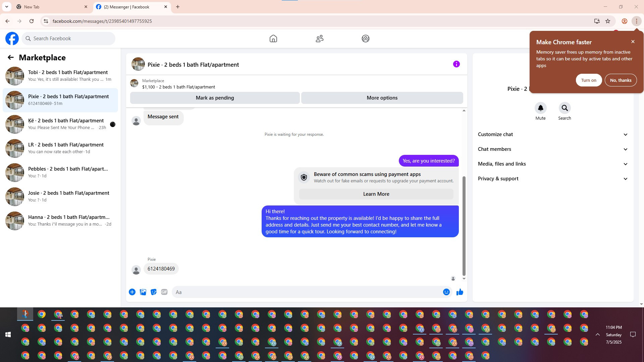Expand Media, files and links section
This screenshot has height=362, width=644.
[x=552, y=164]
